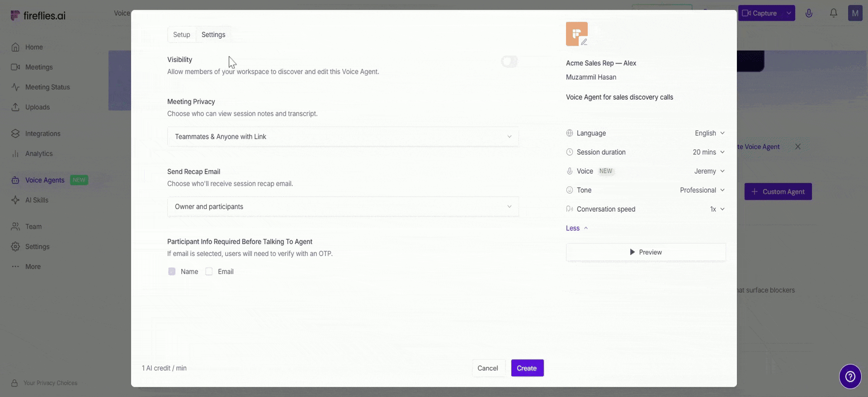Click the AI Skills sparkle icon
868x397 pixels.
(x=15, y=200)
